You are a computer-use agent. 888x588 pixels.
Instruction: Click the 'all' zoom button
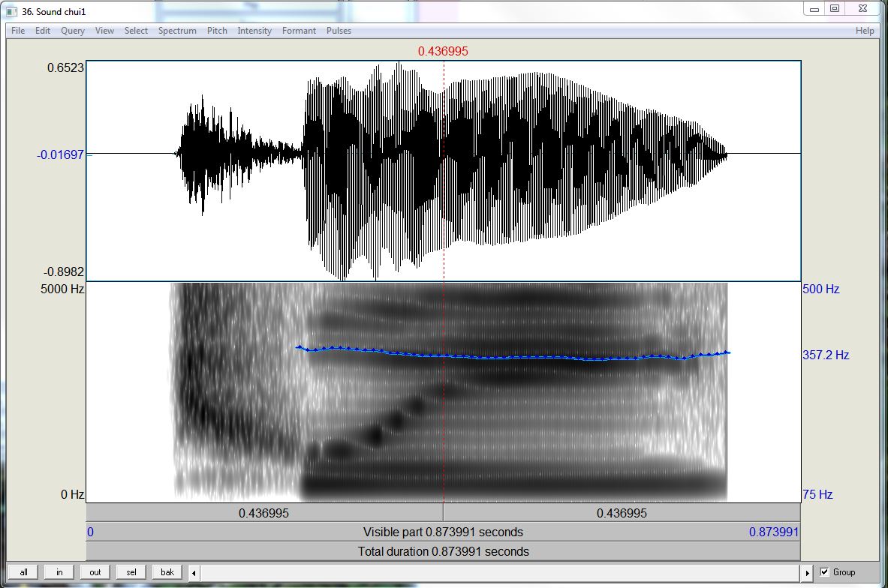click(23, 572)
